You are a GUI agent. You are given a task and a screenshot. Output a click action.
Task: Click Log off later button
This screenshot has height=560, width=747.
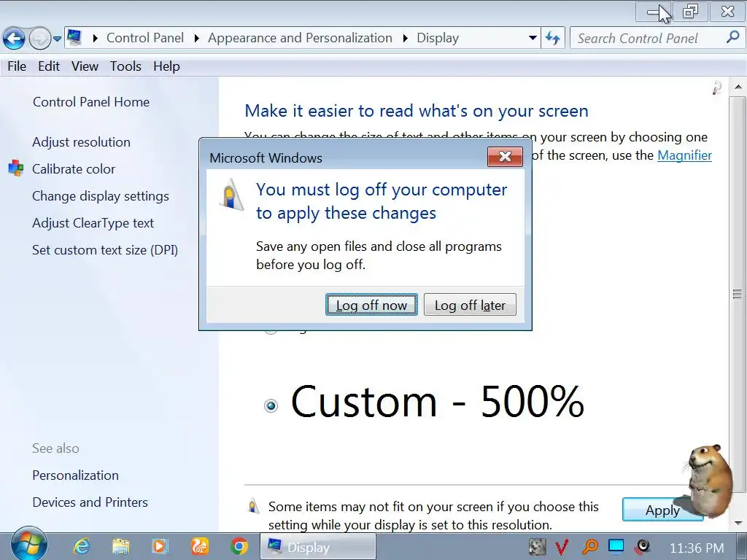click(x=470, y=305)
